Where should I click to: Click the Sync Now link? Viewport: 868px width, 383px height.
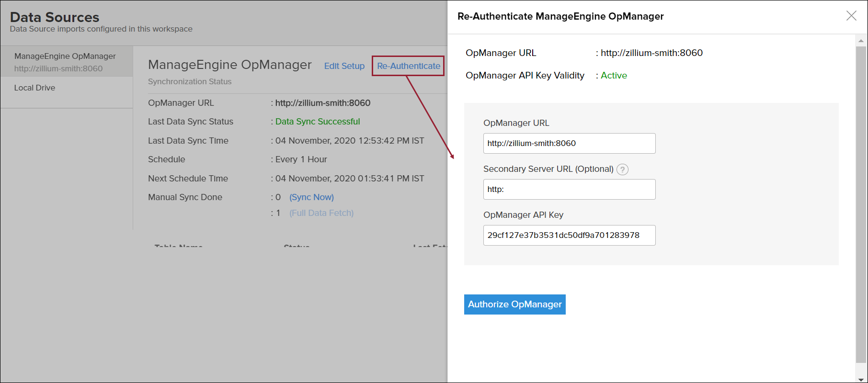(x=311, y=197)
